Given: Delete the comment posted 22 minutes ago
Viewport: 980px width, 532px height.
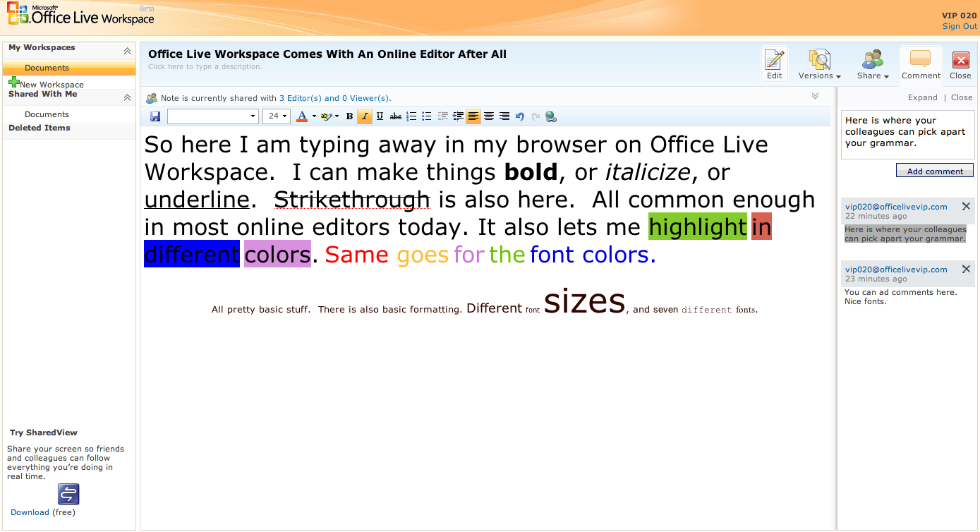Looking at the screenshot, I should pos(966,206).
